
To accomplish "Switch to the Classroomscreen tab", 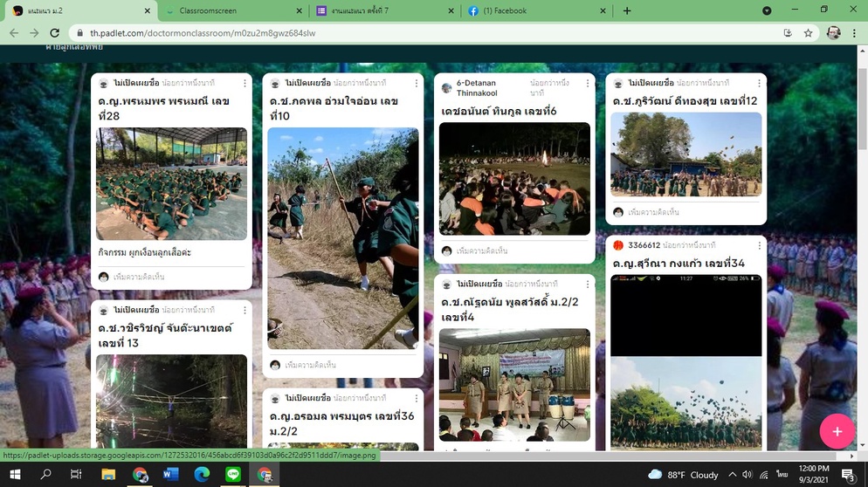I will tap(232, 10).
